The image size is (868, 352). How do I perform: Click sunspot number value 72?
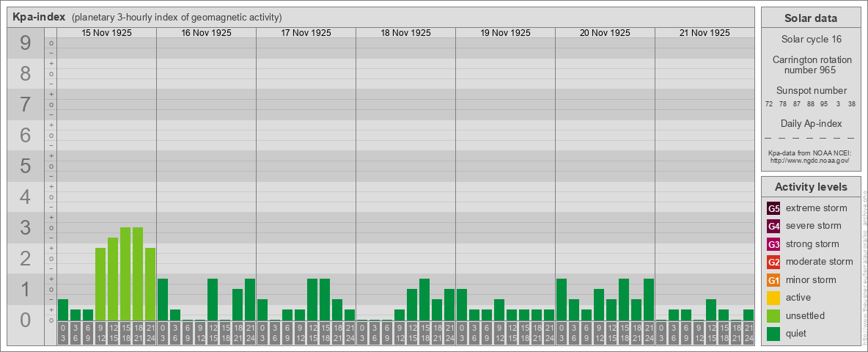click(x=769, y=104)
